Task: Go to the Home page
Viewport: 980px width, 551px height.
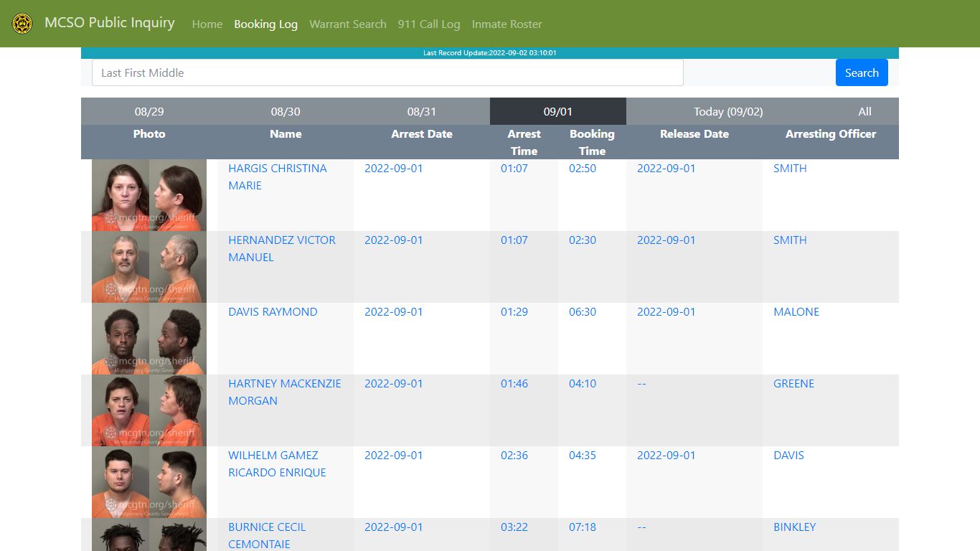Action: tap(207, 24)
